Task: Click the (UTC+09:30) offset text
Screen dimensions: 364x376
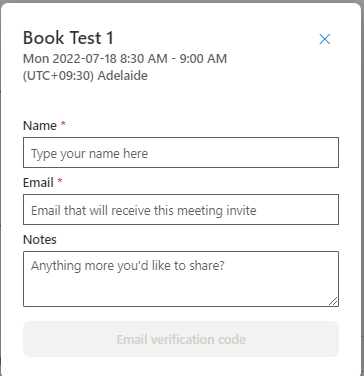Action: point(58,76)
